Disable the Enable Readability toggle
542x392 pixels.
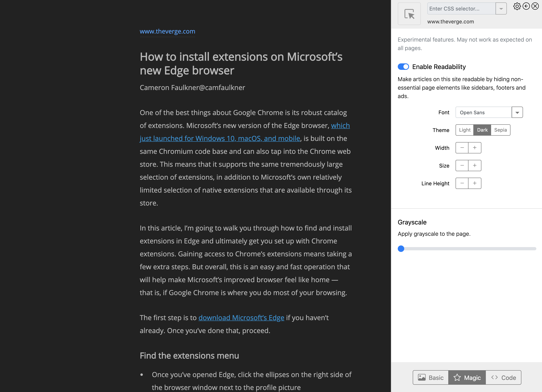(x=403, y=67)
